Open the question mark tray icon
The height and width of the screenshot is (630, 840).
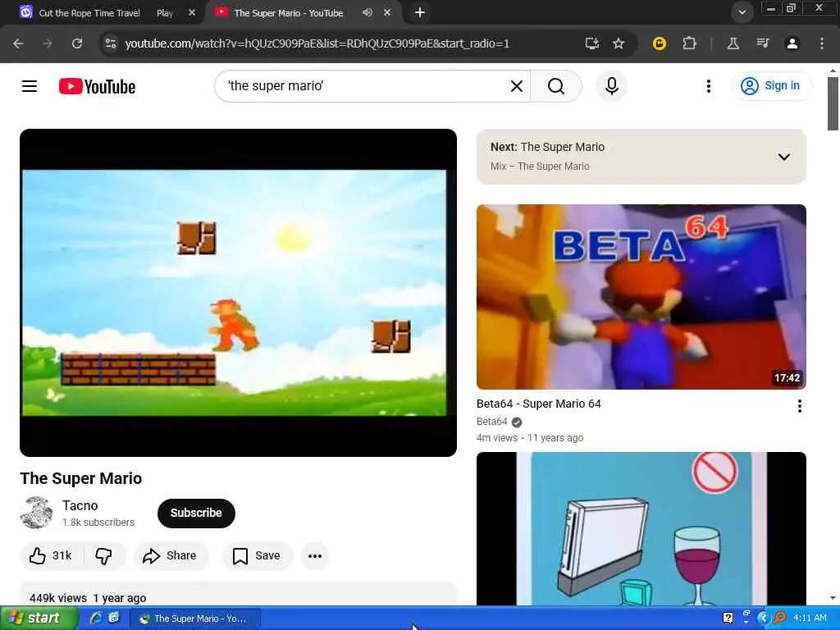[728, 619]
